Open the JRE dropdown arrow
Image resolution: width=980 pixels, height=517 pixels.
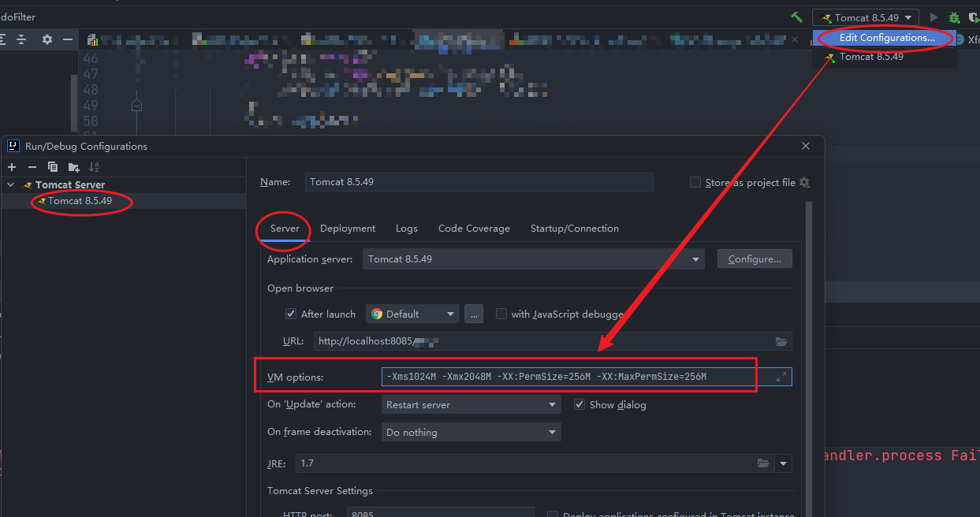(783, 463)
